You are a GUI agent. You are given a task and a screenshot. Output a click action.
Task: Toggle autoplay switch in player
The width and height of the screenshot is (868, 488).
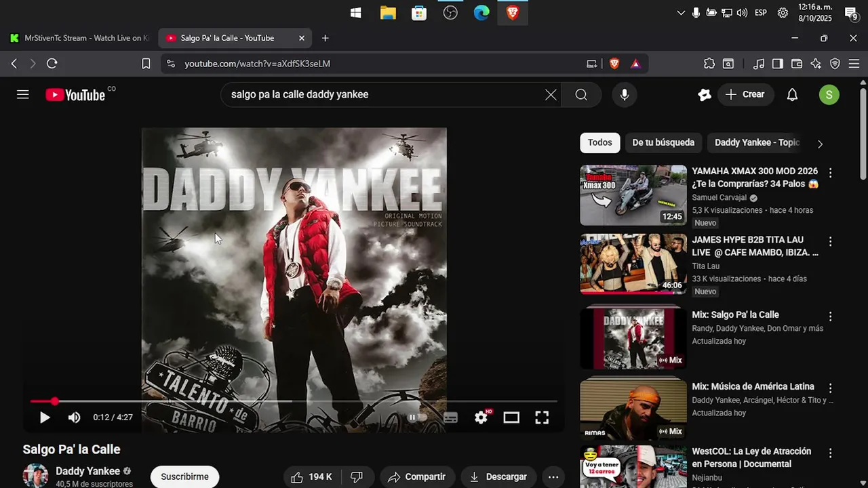tap(416, 418)
